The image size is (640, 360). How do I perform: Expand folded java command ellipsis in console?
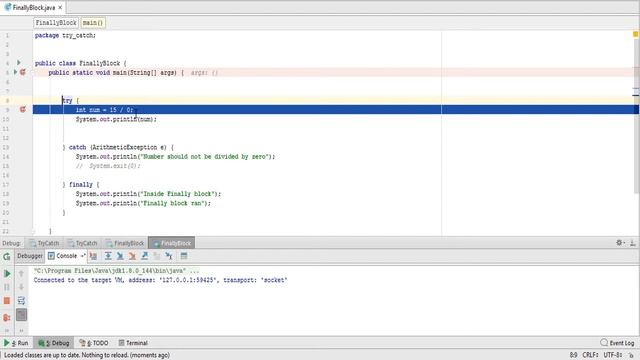point(194,271)
